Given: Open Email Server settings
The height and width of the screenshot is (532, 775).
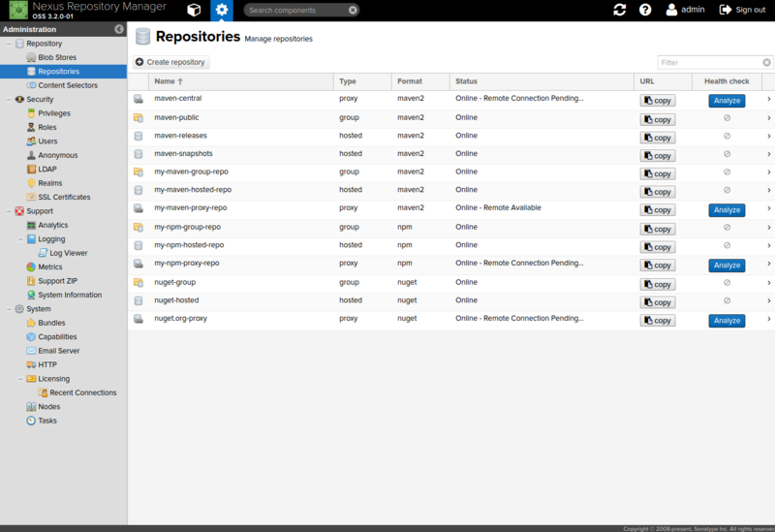Looking at the screenshot, I should point(59,351).
